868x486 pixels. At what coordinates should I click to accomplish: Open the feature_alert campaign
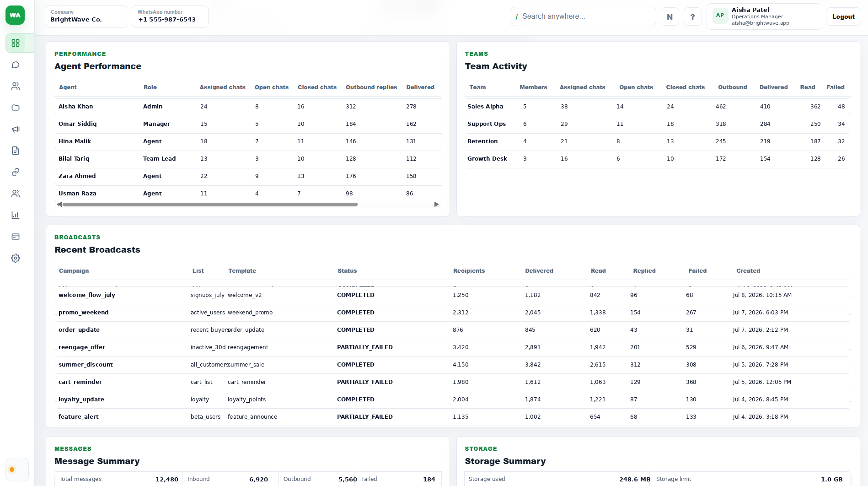79,417
